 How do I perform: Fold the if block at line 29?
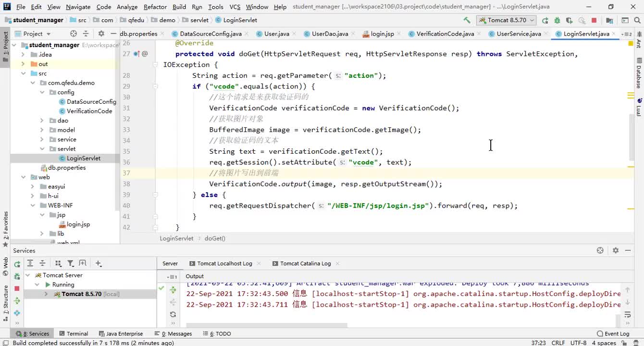coord(156,86)
